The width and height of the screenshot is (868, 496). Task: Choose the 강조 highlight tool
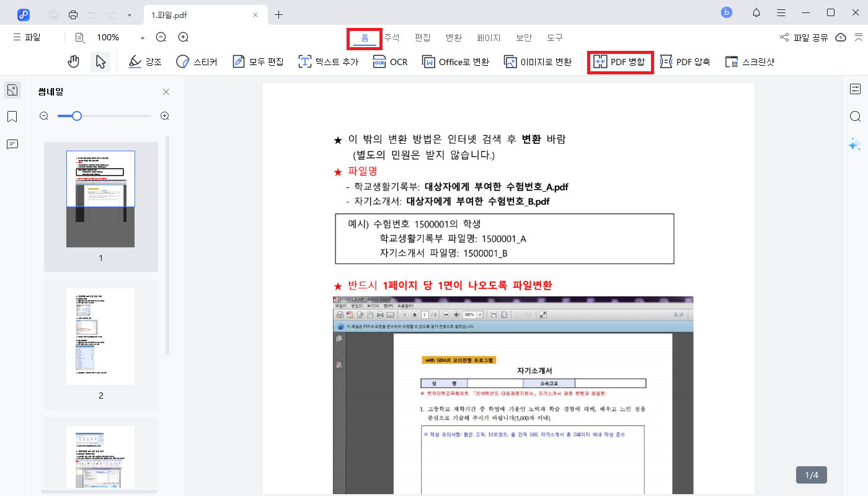pos(145,61)
